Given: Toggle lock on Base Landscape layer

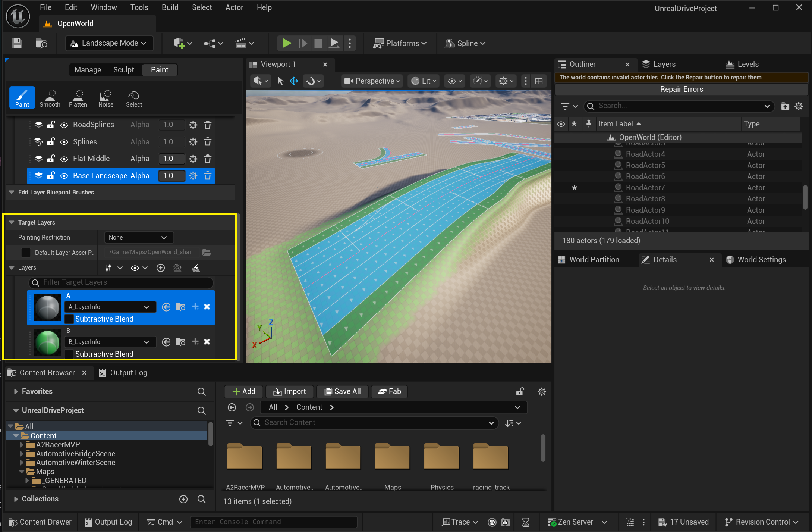Looking at the screenshot, I should point(51,176).
